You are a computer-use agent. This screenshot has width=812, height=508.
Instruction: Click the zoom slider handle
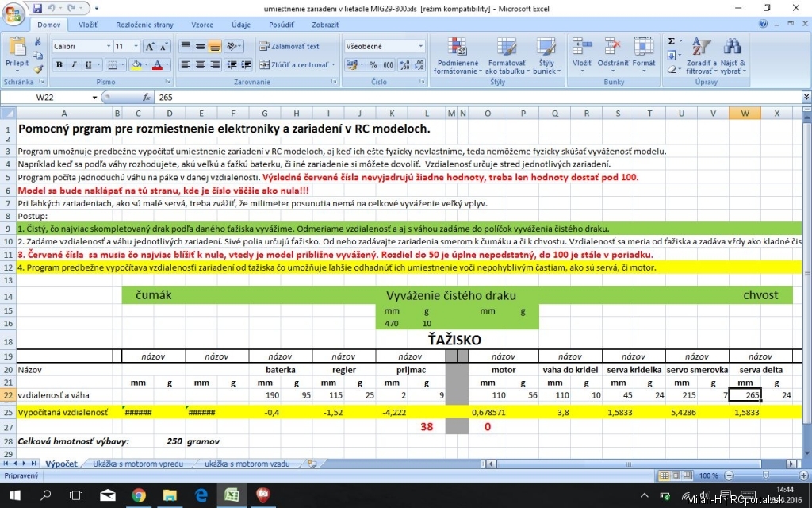click(766, 475)
